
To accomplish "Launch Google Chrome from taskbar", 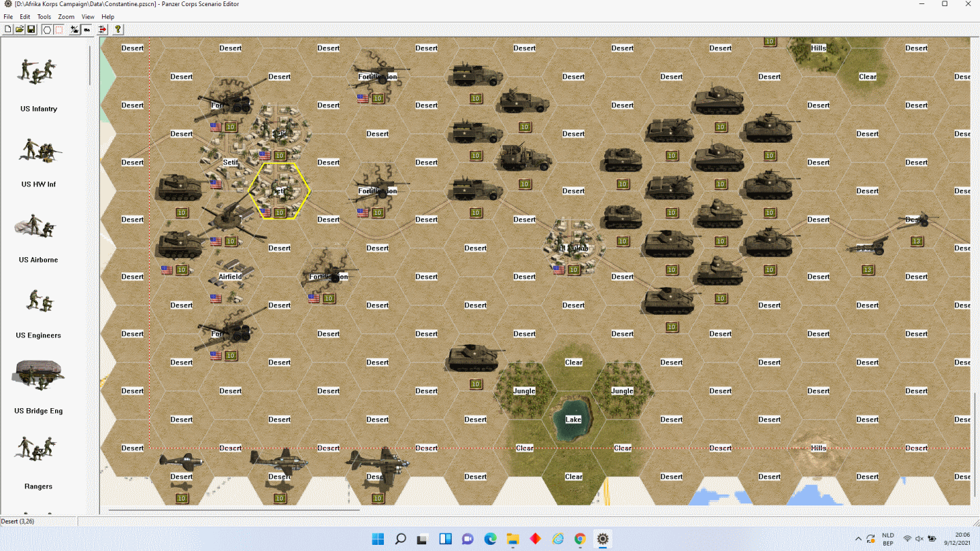I will click(x=580, y=539).
